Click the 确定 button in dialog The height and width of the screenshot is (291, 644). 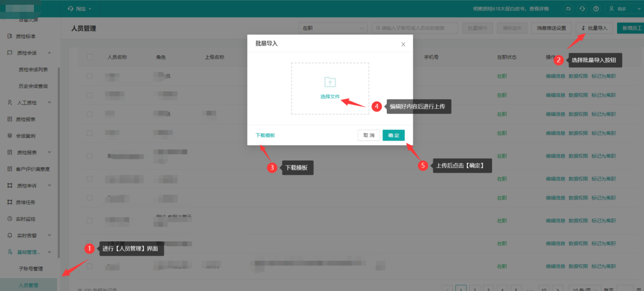[x=394, y=135]
